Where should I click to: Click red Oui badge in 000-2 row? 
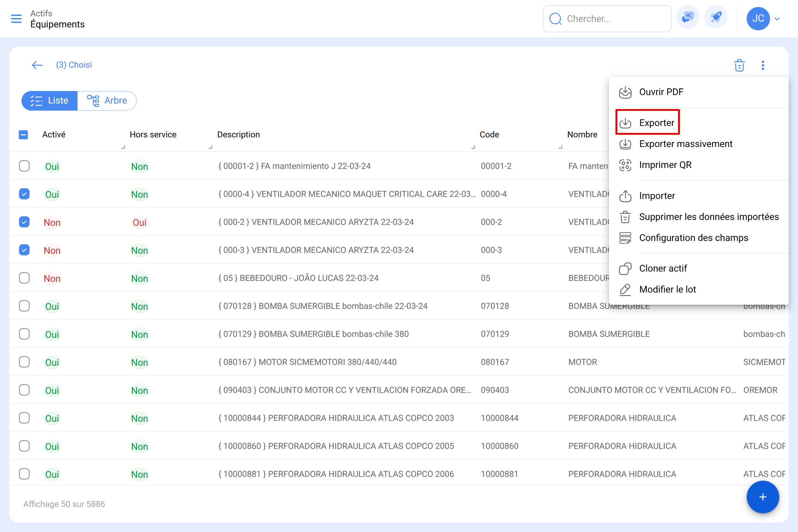[x=139, y=223]
